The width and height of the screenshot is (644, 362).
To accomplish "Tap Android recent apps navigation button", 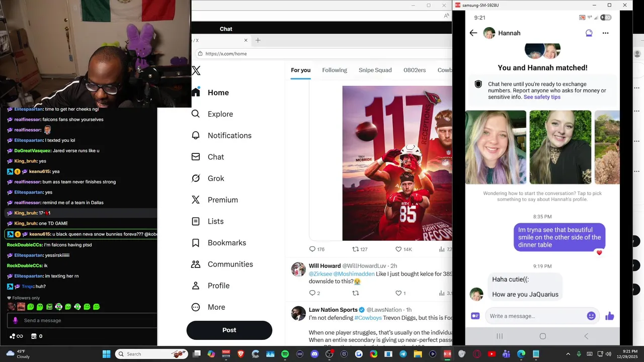I will [500, 336].
